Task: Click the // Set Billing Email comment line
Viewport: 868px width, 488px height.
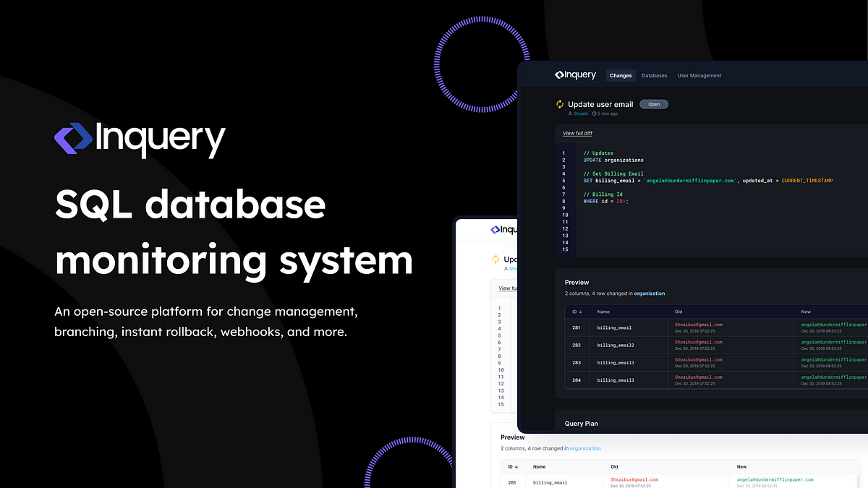Action: click(x=613, y=174)
